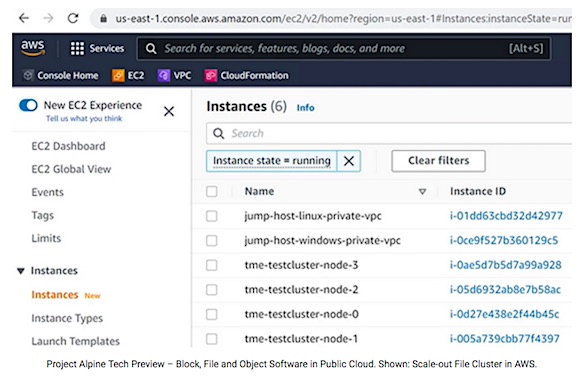This screenshot has height=377, width=580.
Task: Click the AWS logo icon
Action: [x=33, y=48]
